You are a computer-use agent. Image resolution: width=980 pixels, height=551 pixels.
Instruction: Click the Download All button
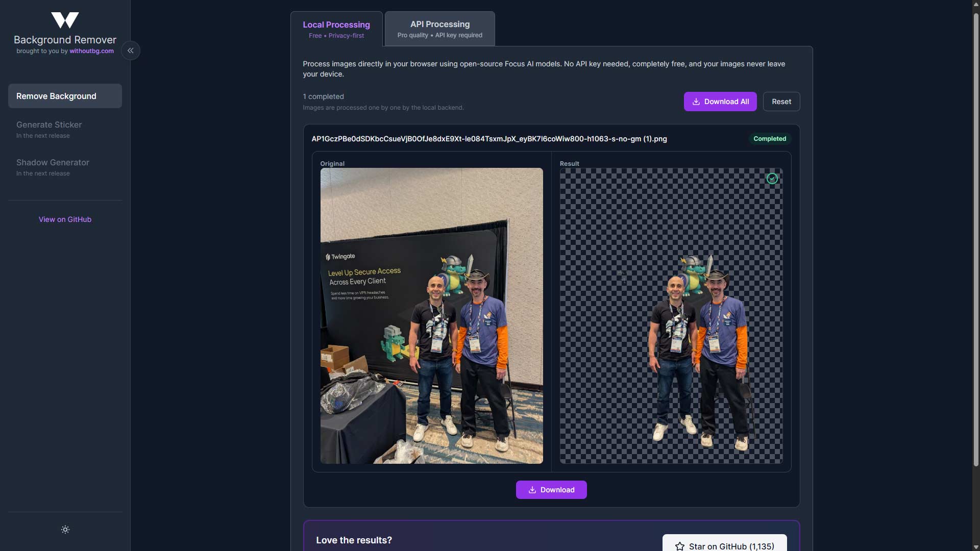[720, 102]
